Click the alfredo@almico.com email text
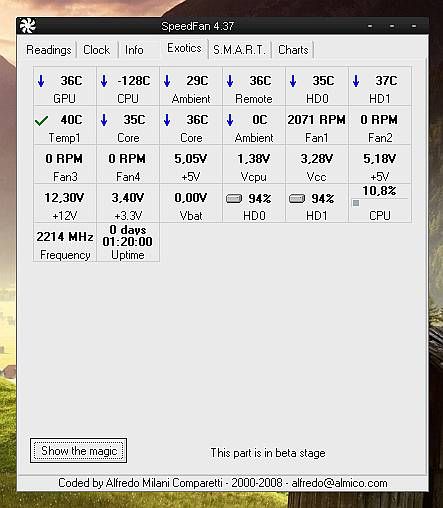The image size is (443, 508). (x=339, y=483)
